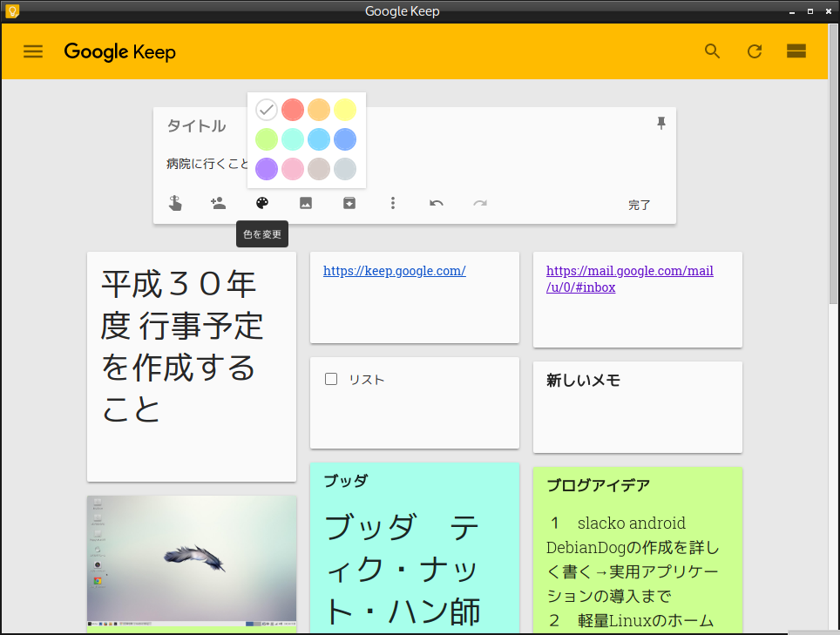Click the add image icon in the toolbar

point(305,202)
